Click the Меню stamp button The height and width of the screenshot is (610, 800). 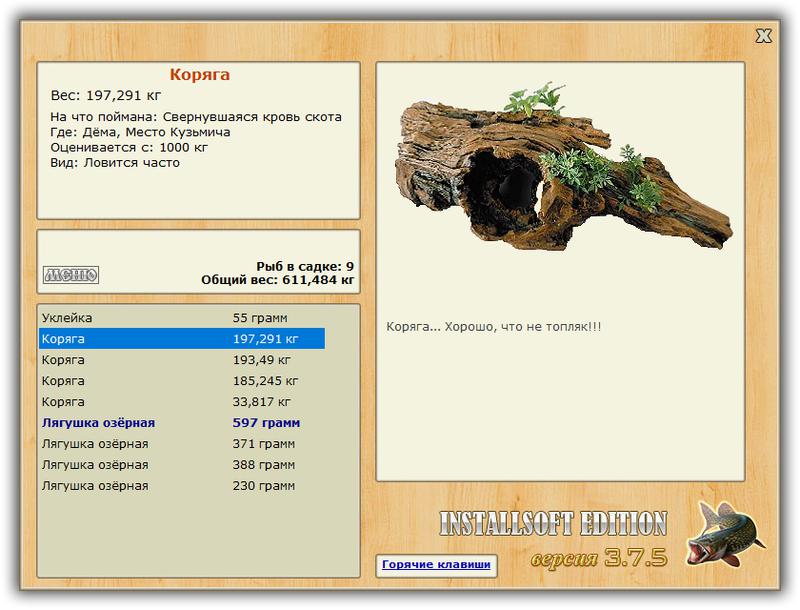pyautogui.click(x=71, y=275)
